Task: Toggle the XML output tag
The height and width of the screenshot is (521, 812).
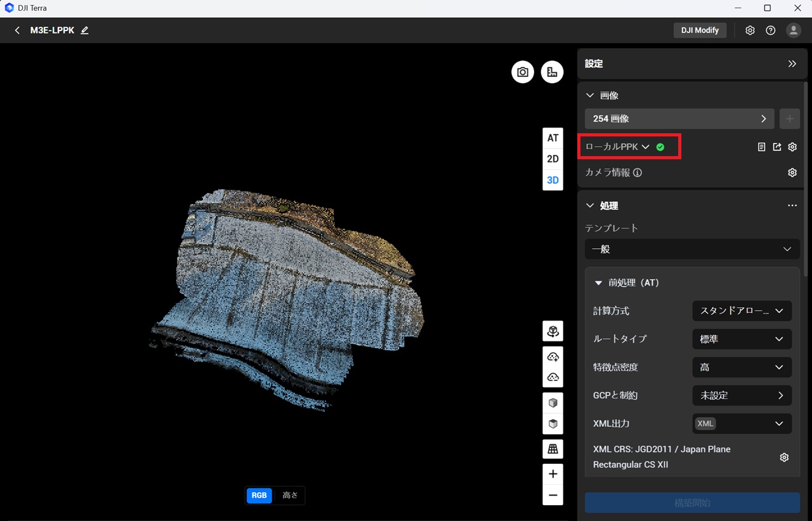Action: (x=705, y=424)
